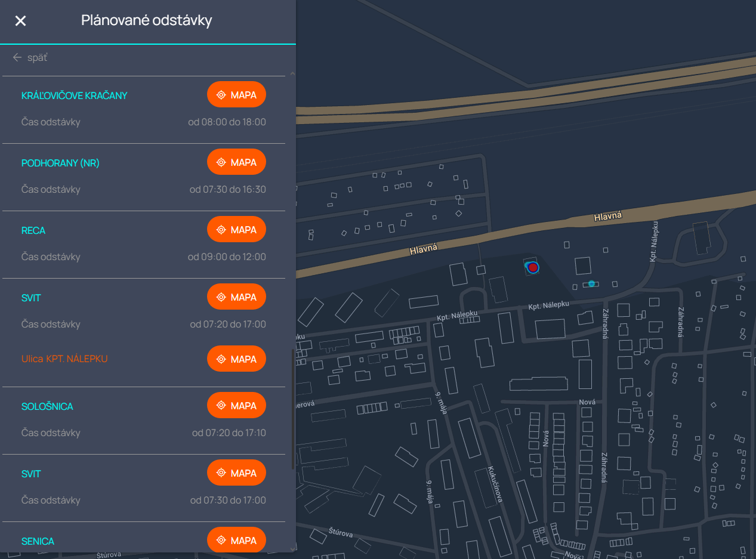The height and width of the screenshot is (559, 756).
Task: Select the KRÁĽOVIČOVE KRAČANY outage entry
Action: (x=74, y=95)
